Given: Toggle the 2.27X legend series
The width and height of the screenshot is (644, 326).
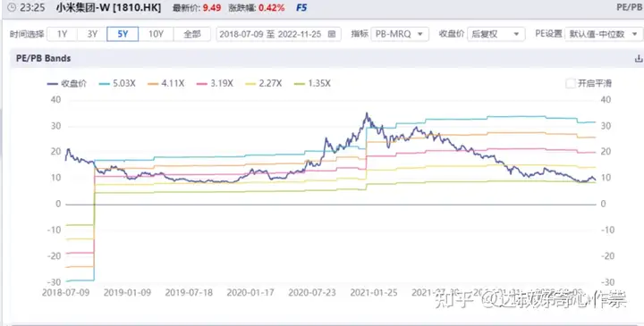Looking at the screenshot, I should [x=264, y=83].
